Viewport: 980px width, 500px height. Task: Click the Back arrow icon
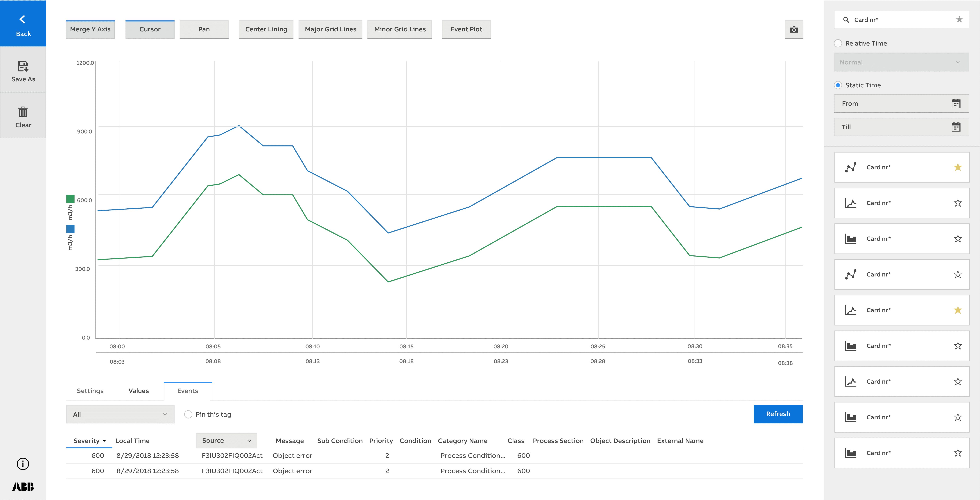22,19
